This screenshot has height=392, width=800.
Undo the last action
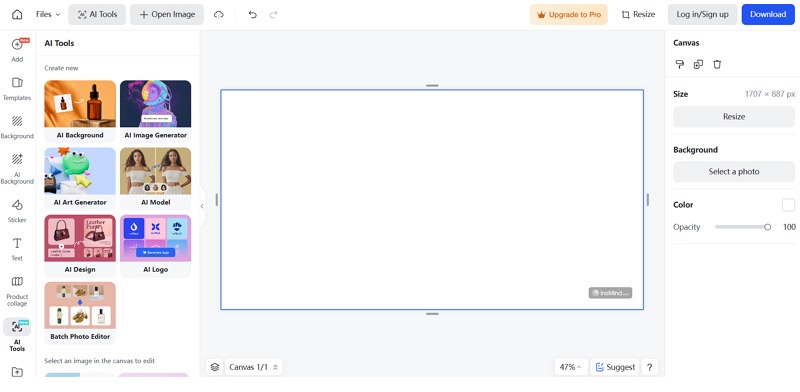[253, 14]
